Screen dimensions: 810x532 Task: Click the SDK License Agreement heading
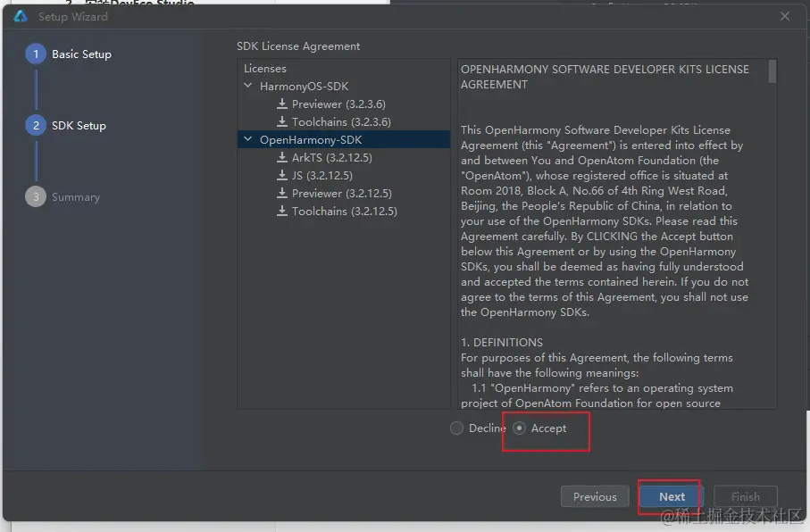point(298,46)
